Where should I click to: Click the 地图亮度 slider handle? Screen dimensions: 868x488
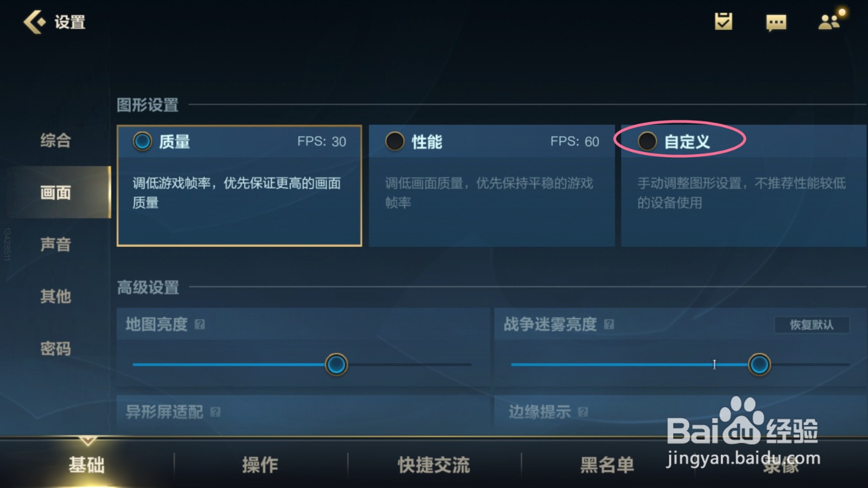tap(336, 364)
